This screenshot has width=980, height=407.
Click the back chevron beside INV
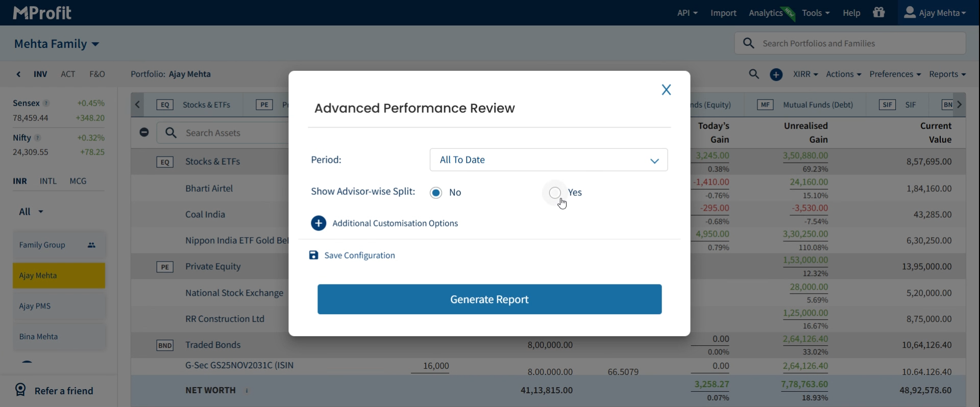tap(19, 74)
